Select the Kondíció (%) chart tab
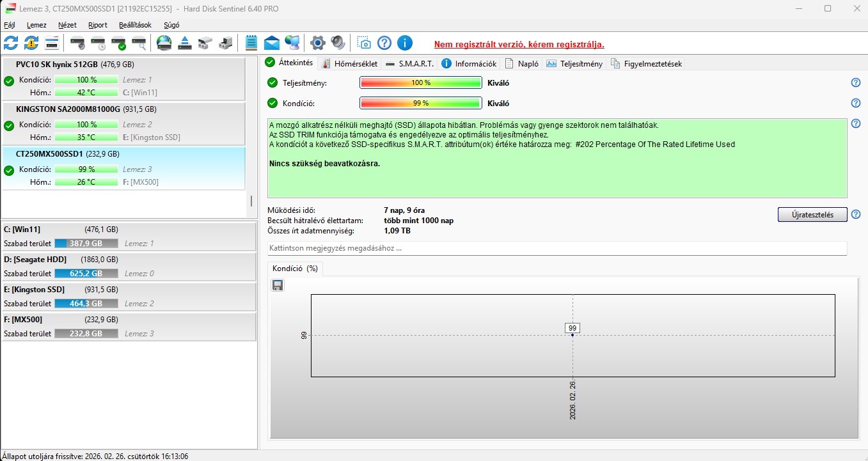 pyautogui.click(x=295, y=269)
